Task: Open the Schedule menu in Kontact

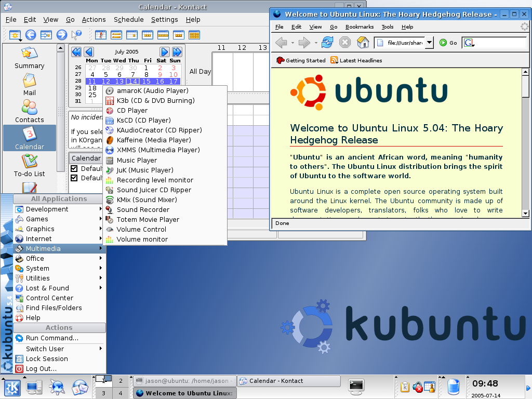Action: tap(129, 20)
